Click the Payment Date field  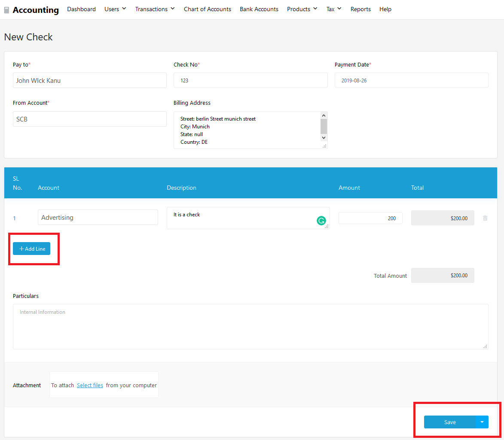click(x=411, y=80)
